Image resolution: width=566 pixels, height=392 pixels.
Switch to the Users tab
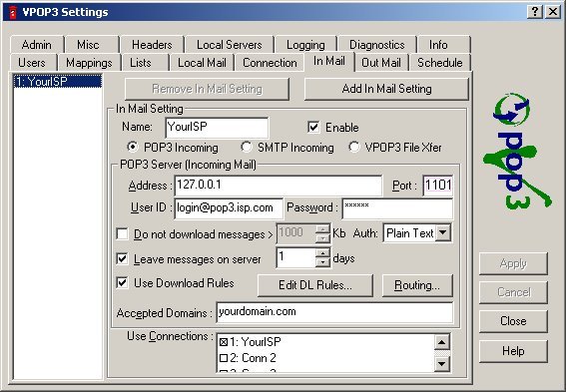pyautogui.click(x=32, y=63)
